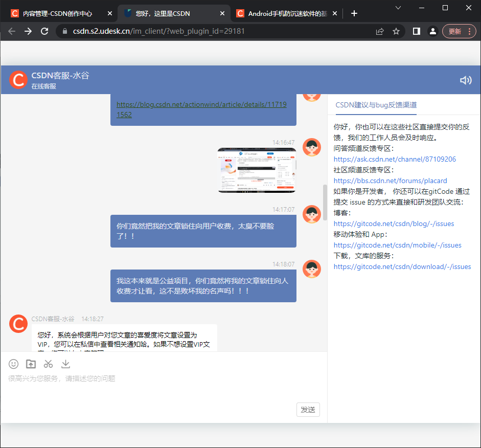The image size is (481, 448).
Task: Open the gitcode csdn download issues link
Action: pos(402,266)
